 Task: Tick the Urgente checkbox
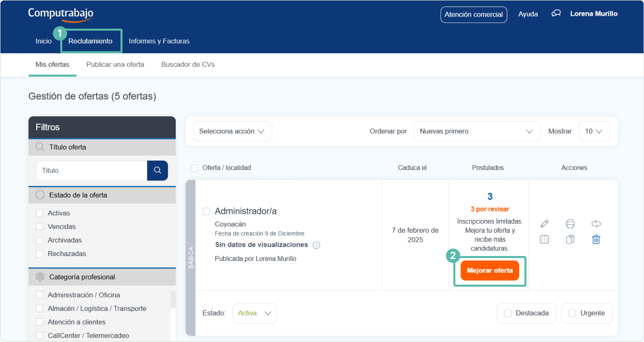tap(572, 313)
